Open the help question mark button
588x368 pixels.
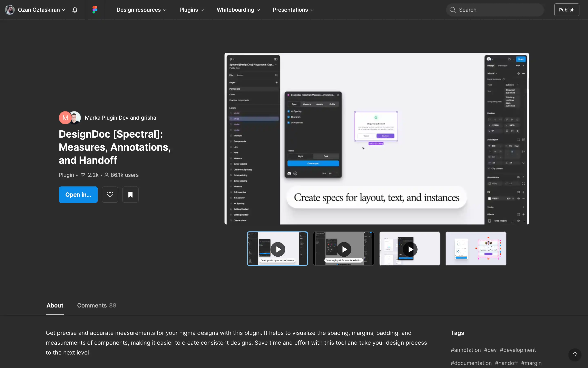click(575, 355)
